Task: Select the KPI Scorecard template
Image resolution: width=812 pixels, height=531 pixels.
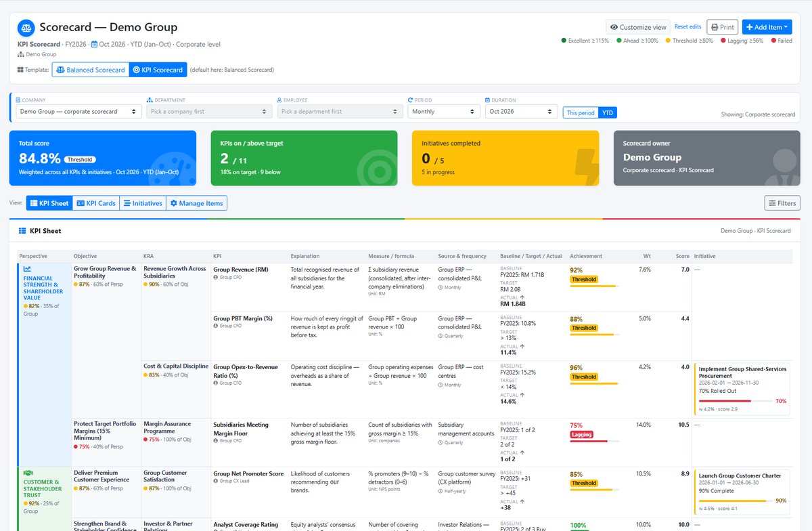Action: [158, 70]
